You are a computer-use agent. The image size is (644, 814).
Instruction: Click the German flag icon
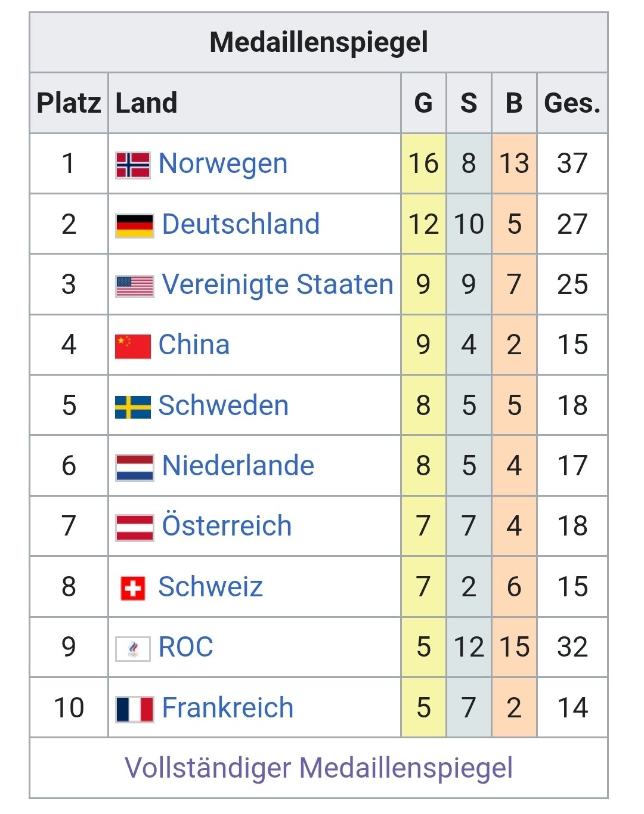tap(134, 225)
